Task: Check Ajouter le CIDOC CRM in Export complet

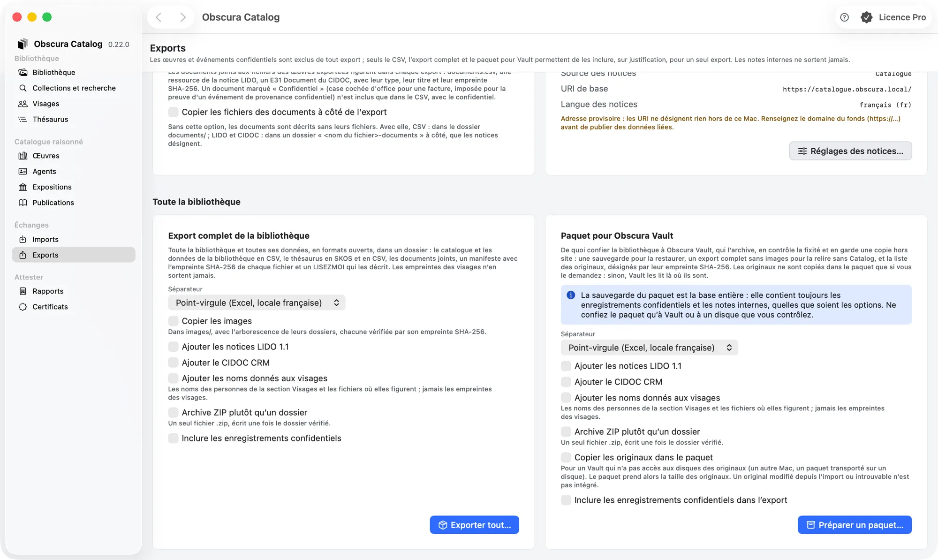Action: (173, 363)
